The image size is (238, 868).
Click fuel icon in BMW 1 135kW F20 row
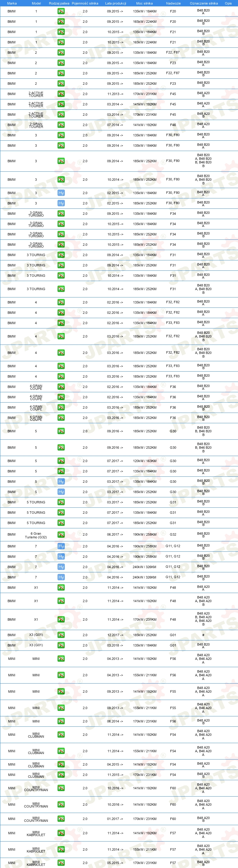click(61, 11)
